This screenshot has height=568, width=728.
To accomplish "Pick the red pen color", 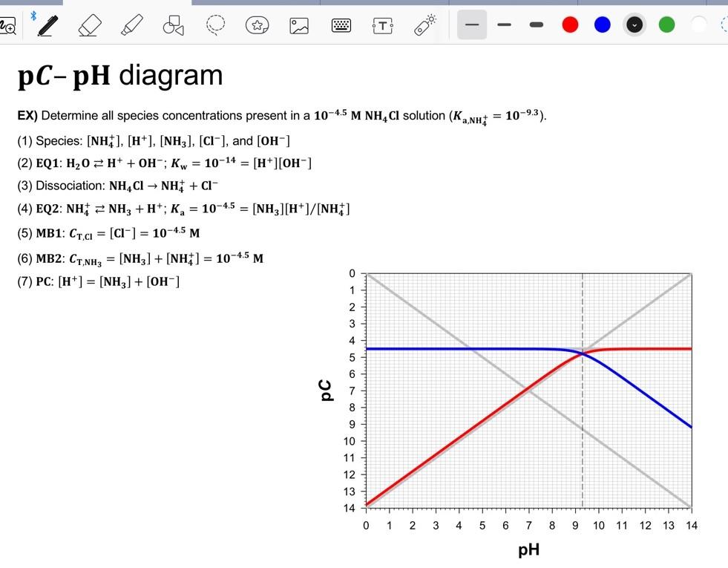I will coord(570,25).
